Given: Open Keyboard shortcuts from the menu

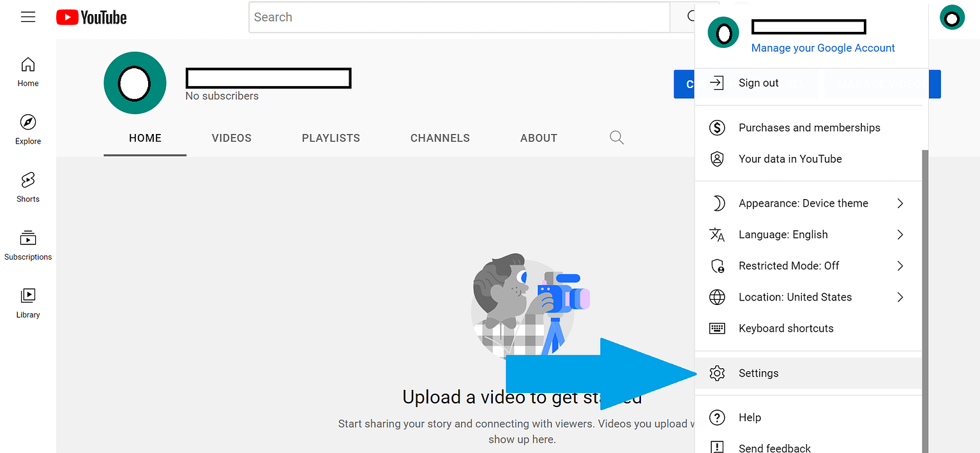Looking at the screenshot, I should (x=786, y=328).
